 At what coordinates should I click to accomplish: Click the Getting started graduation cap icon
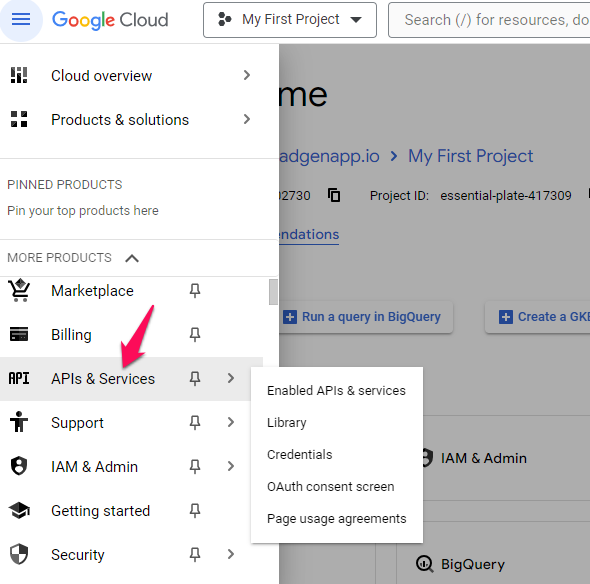(x=19, y=510)
